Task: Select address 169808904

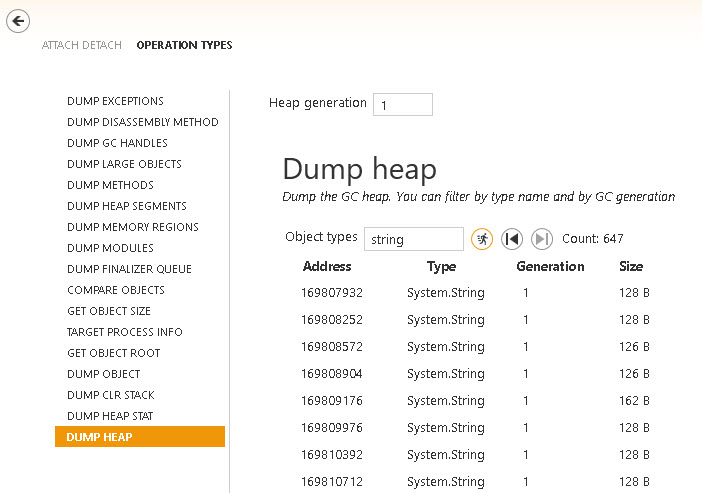Action: click(332, 373)
